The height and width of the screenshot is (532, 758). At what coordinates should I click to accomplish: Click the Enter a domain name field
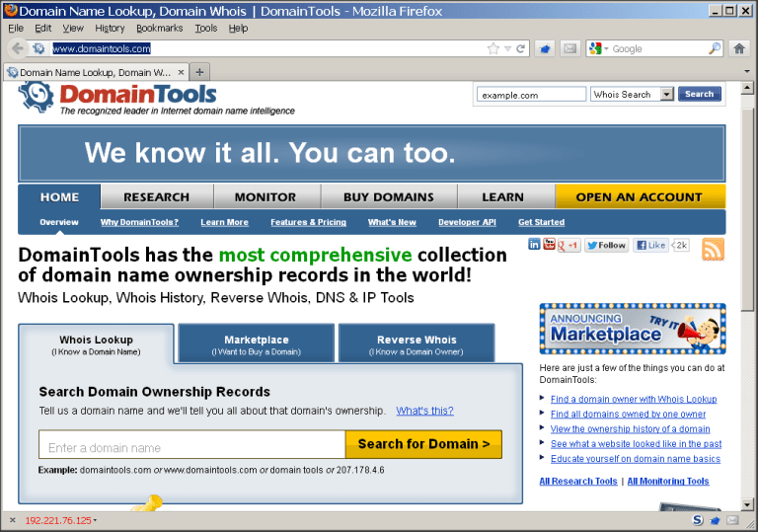pyautogui.click(x=191, y=444)
